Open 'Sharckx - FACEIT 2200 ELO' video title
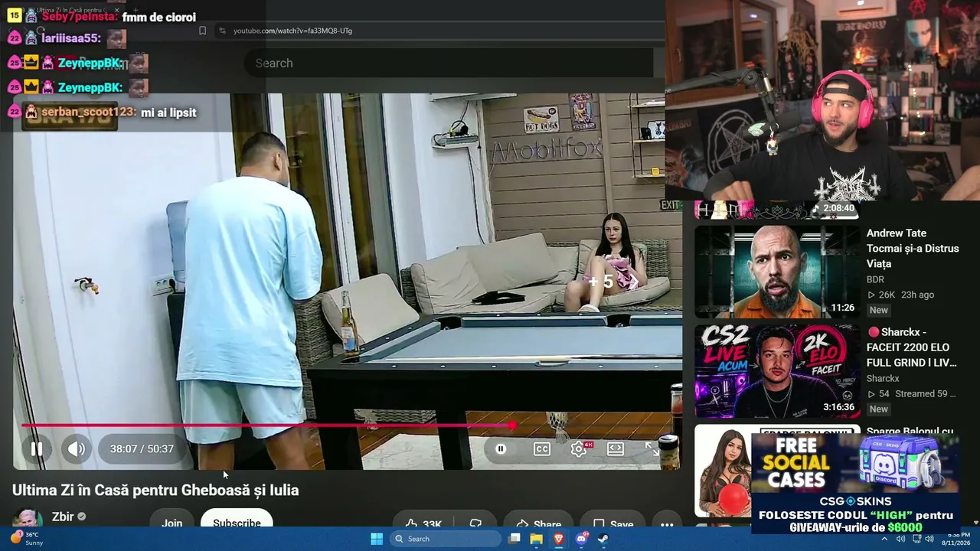980x551 pixels. [913, 347]
